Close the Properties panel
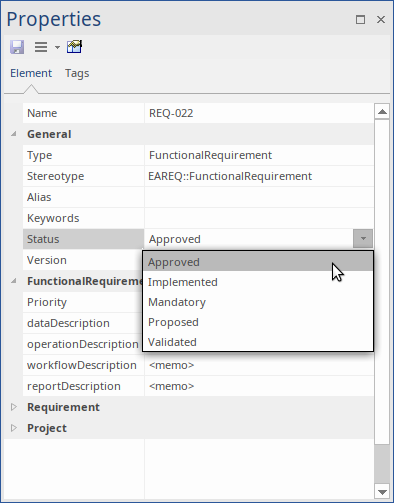 pos(381,20)
